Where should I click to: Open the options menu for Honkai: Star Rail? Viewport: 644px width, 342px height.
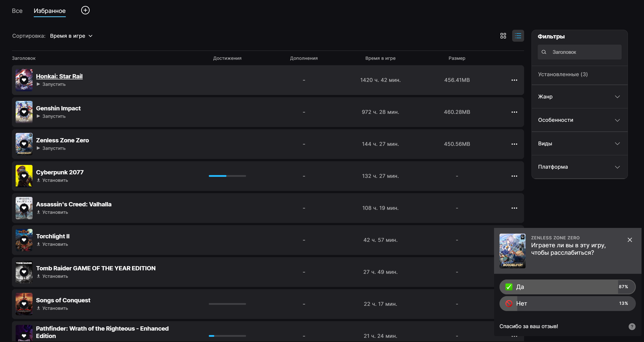click(x=514, y=80)
